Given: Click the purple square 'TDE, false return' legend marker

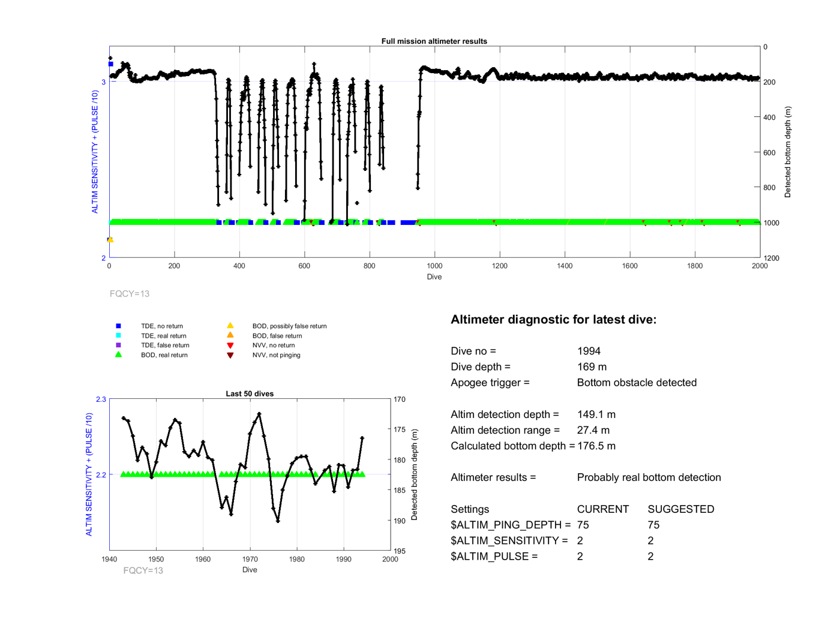Looking at the screenshot, I should 118,345.
